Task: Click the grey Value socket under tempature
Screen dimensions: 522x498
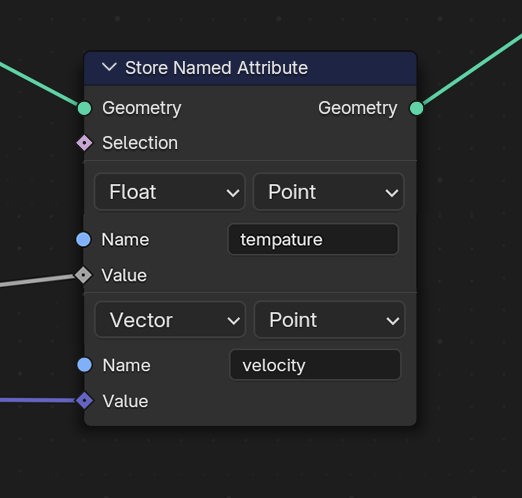Action: click(x=83, y=275)
